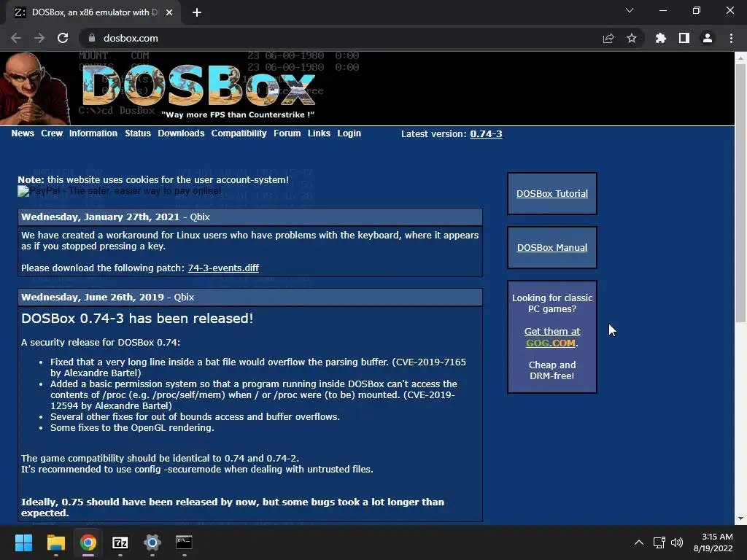The image size is (747, 560).
Task: Click the network tray icon
Action: (x=659, y=542)
